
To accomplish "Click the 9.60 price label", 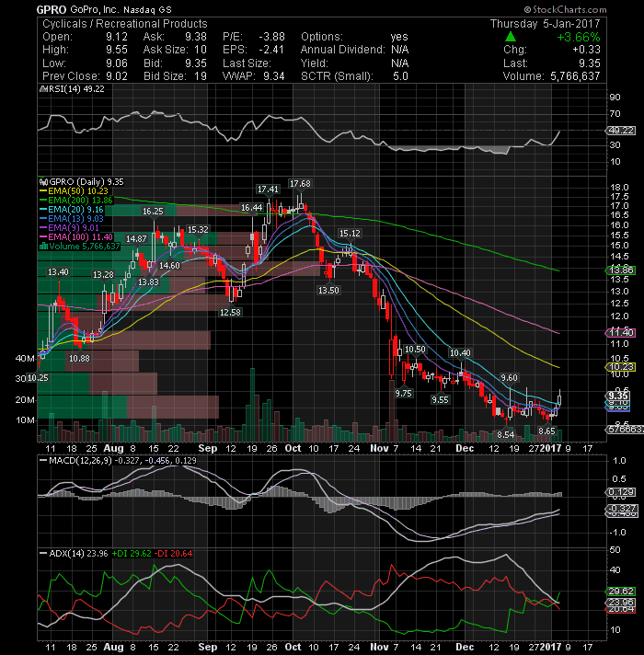I will pos(509,377).
